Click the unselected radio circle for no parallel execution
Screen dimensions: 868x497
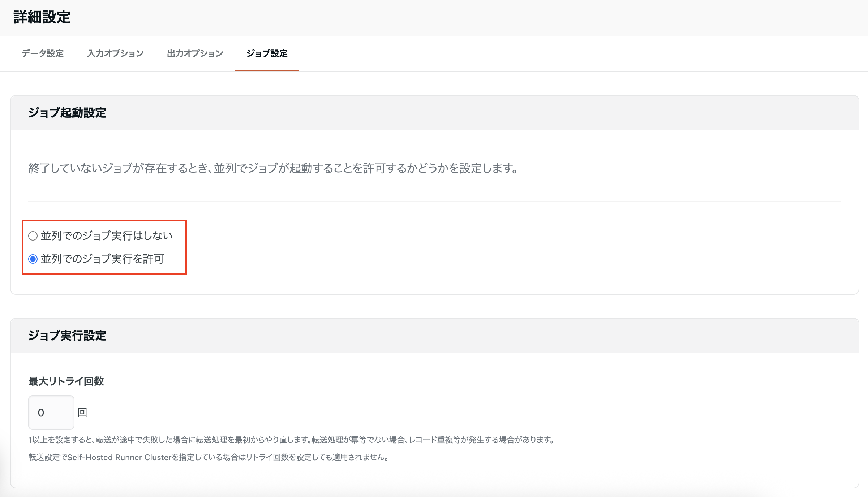click(x=33, y=235)
